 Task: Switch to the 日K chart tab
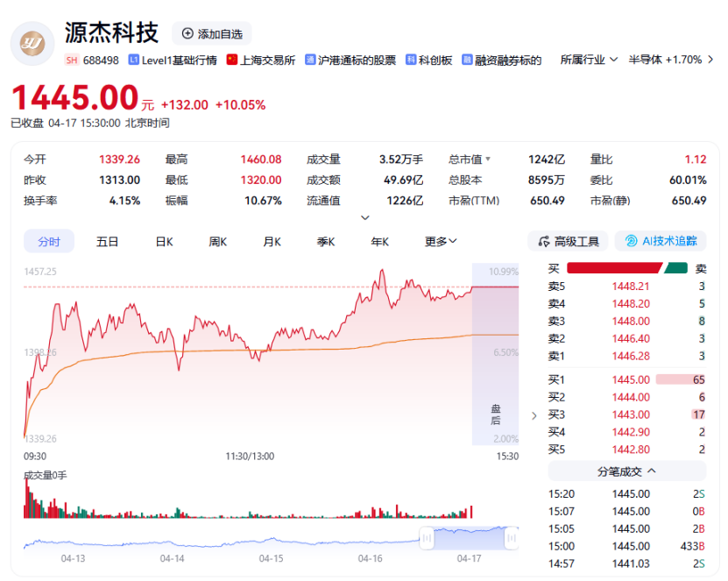(x=162, y=241)
